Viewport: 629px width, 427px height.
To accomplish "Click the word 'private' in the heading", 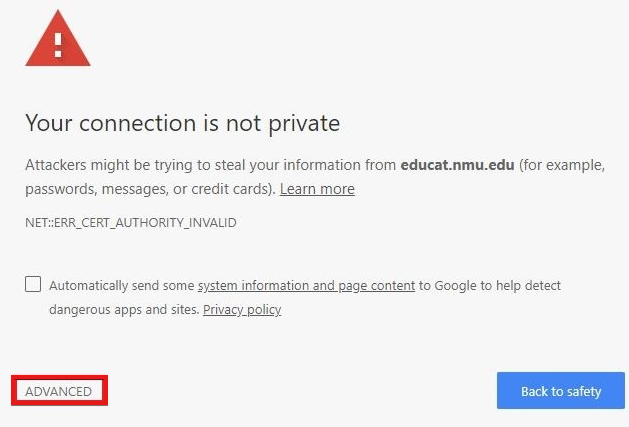I will tap(304, 124).
